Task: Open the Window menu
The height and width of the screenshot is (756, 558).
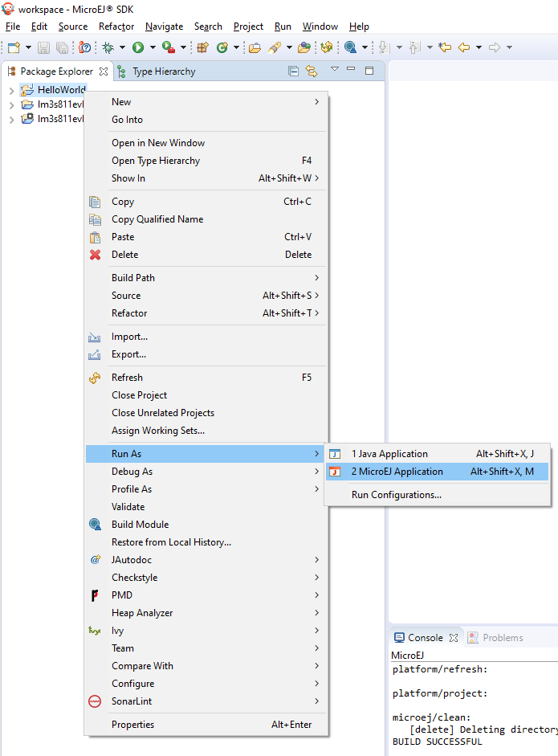Action: [x=320, y=27]
